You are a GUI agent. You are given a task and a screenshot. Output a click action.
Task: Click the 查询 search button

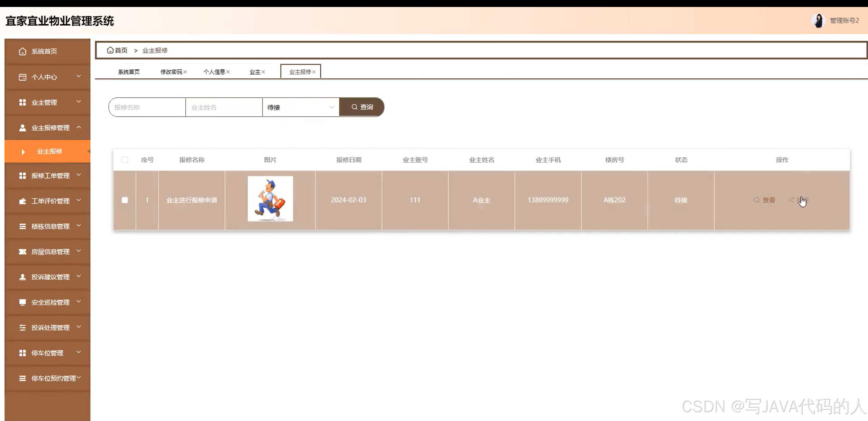click(x=362, y=107)
